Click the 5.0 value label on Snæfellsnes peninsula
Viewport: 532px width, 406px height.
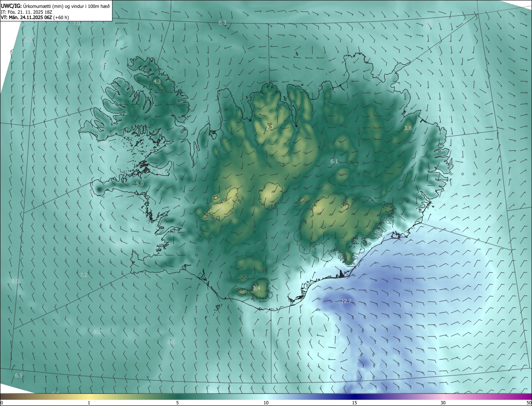[140, 183]
